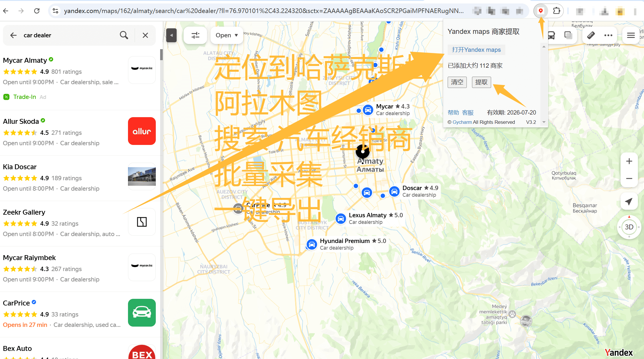Screen dimensions: 644x359
Task: Open Mycar Raiymbek listing
Action: pos(29,258)
